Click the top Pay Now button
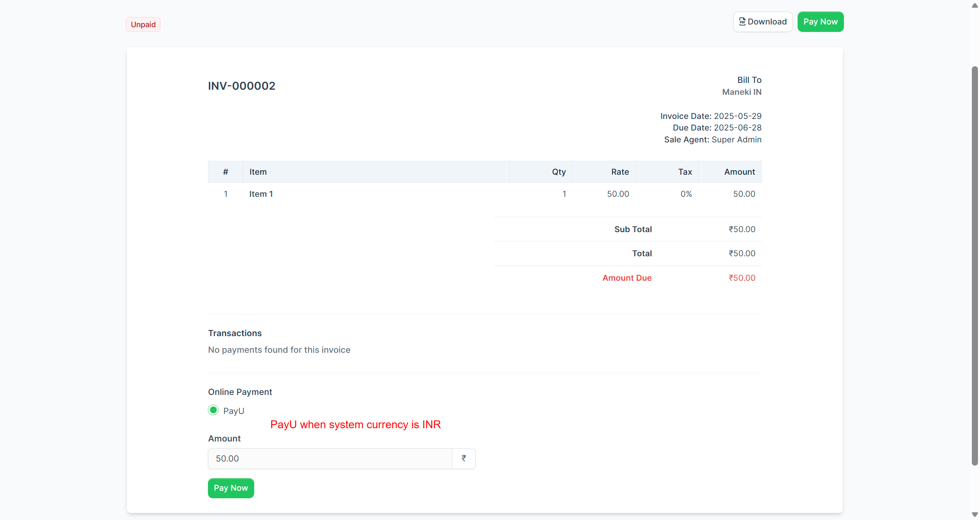Viewport: 980px width, 520px height. tap(821, 22)
